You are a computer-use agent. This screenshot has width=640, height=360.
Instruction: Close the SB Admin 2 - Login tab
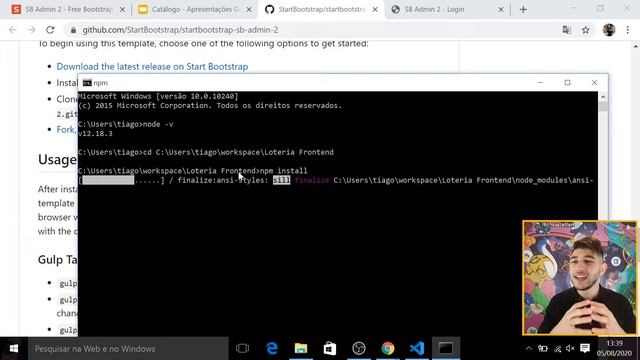tap(501, 9)
